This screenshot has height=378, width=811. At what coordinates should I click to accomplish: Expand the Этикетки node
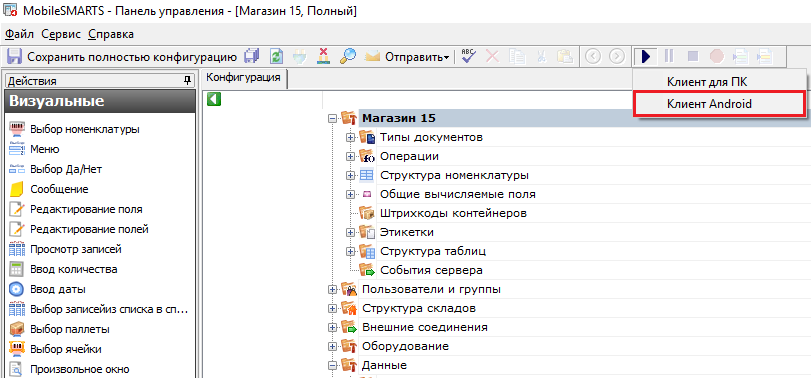350,232
